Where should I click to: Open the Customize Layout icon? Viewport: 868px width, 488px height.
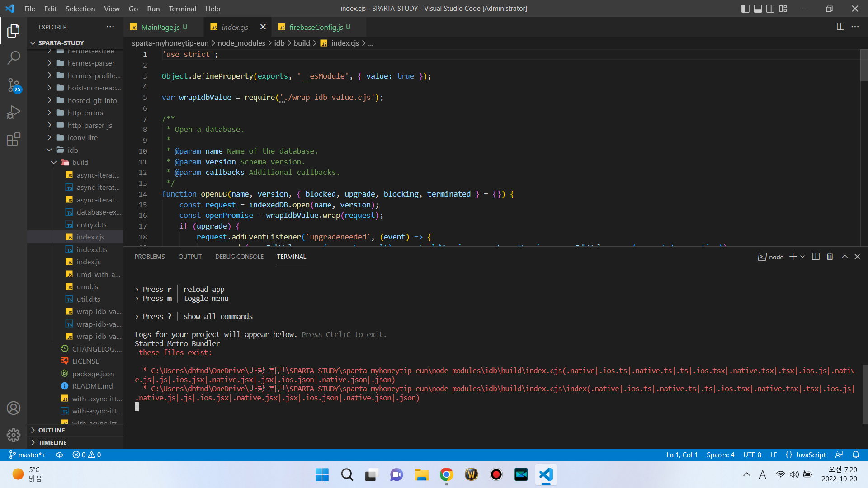(x=783, y=9)
